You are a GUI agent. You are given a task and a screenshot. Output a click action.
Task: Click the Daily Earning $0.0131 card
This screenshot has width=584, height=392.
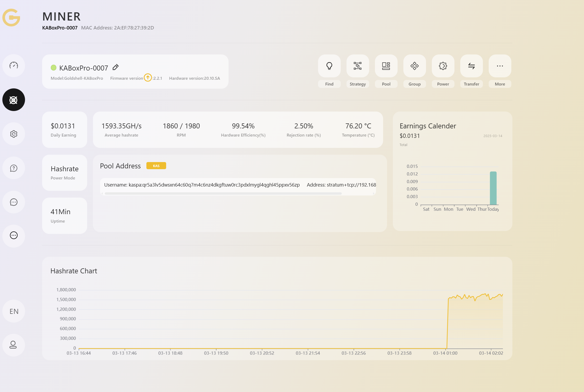(65, 130)
